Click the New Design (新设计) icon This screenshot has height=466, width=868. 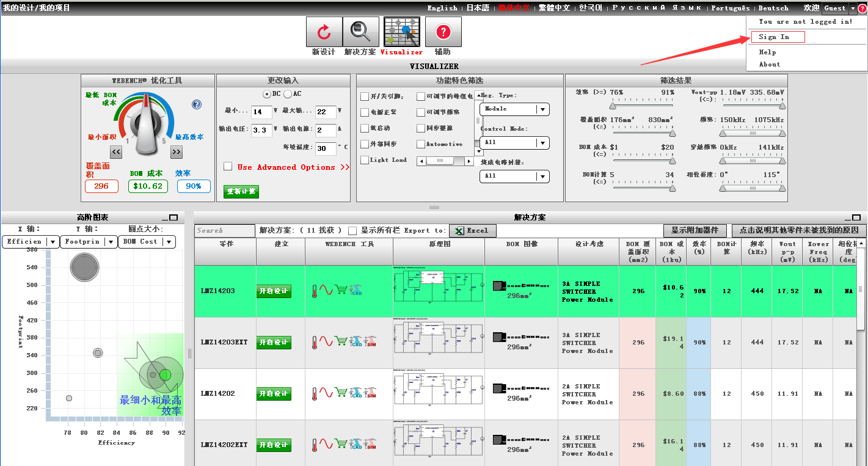(x=324, y=32)
